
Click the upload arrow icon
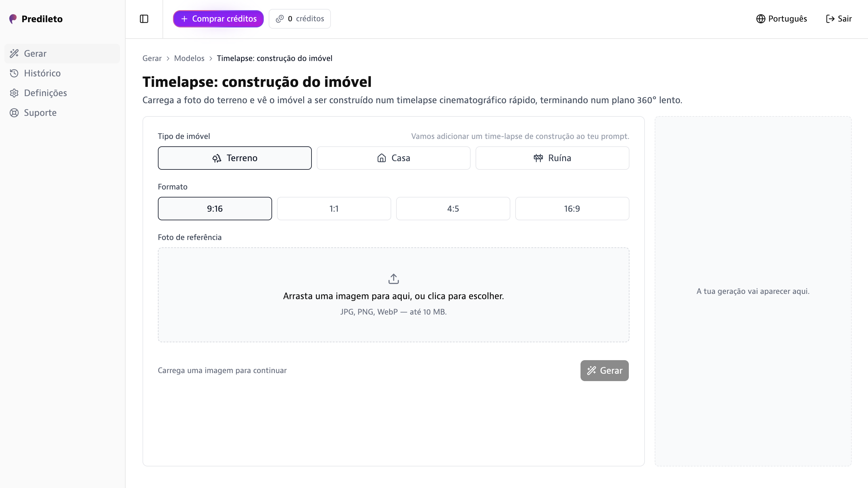pyautogui.click(x=393, y=279)
